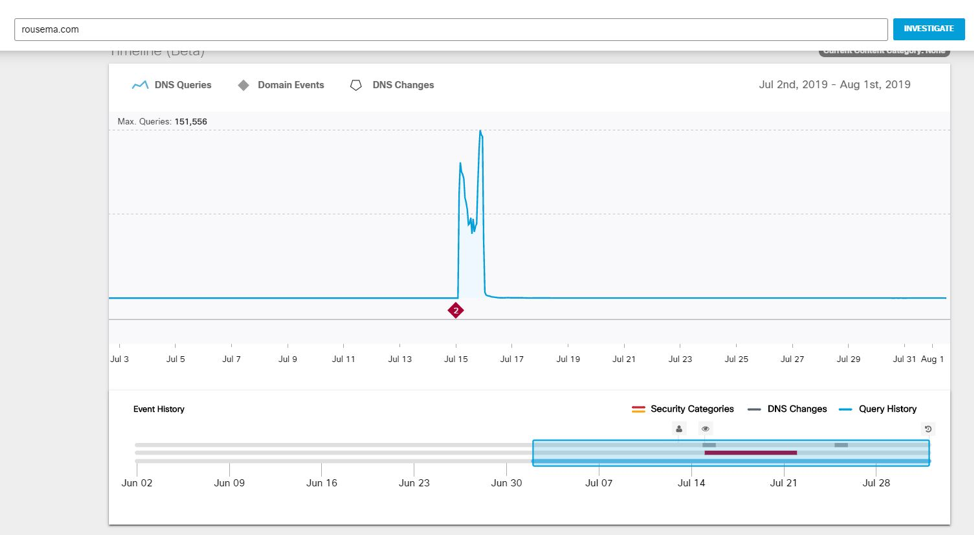This screenshot has width=974, height=535.
Task: Click the Security Categories legend color swatch
Action: click(638, 409)
